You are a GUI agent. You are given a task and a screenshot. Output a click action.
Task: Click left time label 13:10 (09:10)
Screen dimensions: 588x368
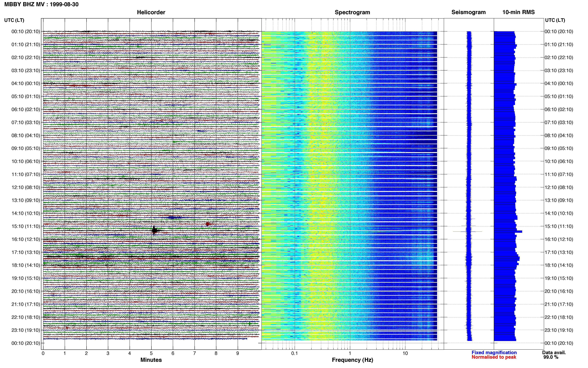(26, 200)
